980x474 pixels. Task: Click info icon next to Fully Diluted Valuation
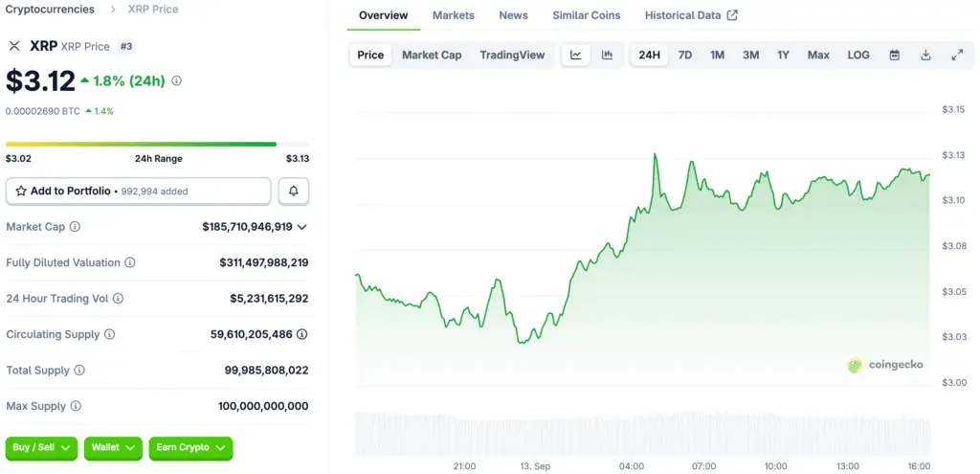(130, 262)
